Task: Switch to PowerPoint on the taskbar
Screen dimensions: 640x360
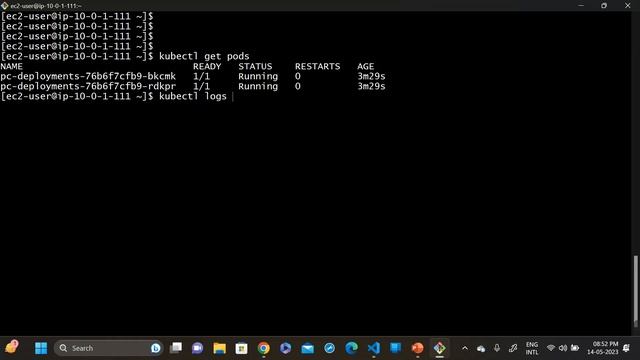Action: click(x=418, y=348)
